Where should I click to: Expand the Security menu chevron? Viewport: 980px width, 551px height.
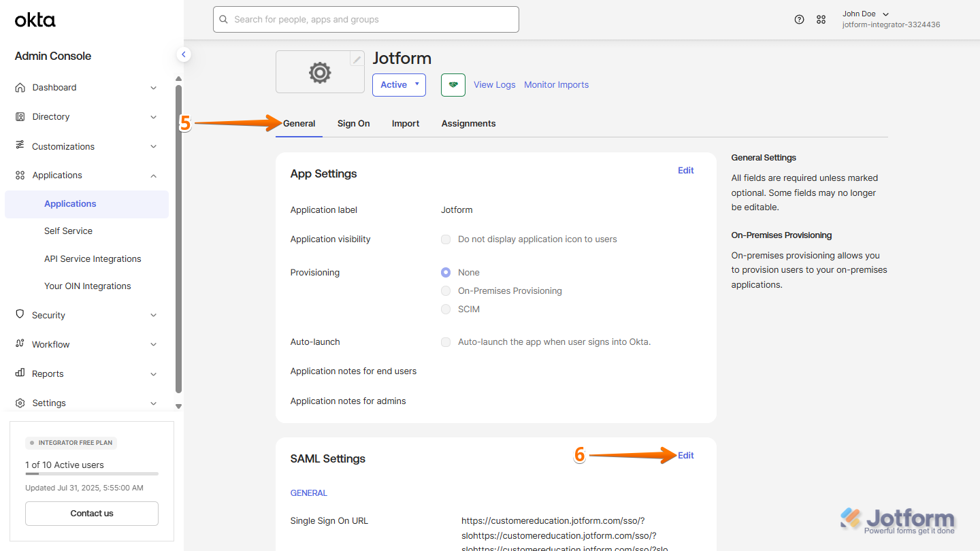153,315
